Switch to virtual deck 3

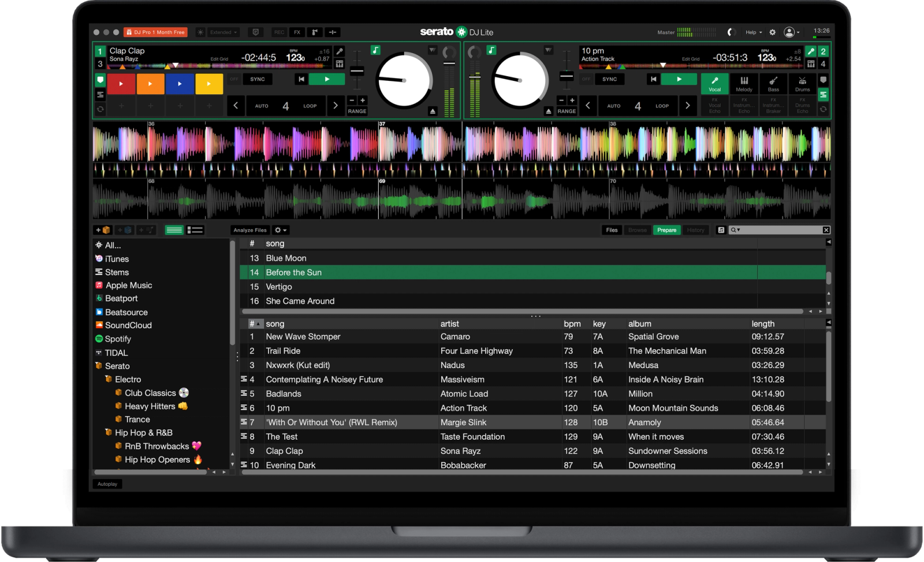[x=100, y=64]
